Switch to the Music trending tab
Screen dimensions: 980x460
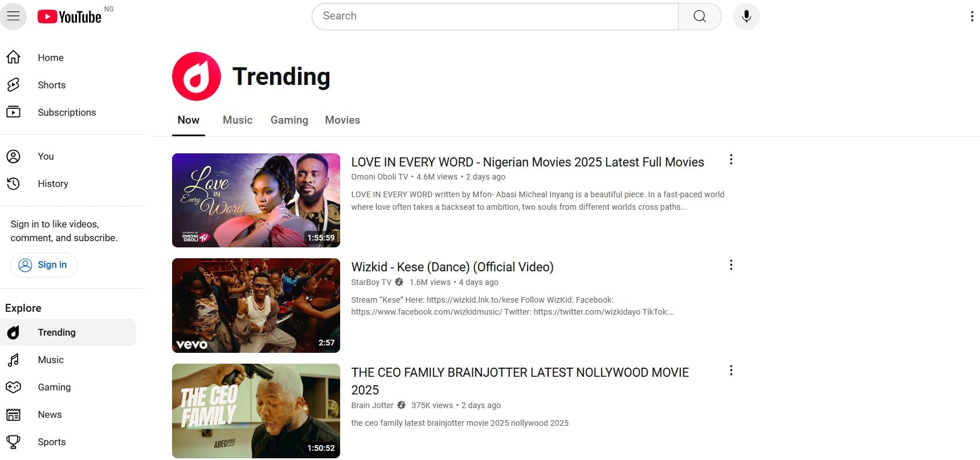pyautogui.click(x=237, y=120)
